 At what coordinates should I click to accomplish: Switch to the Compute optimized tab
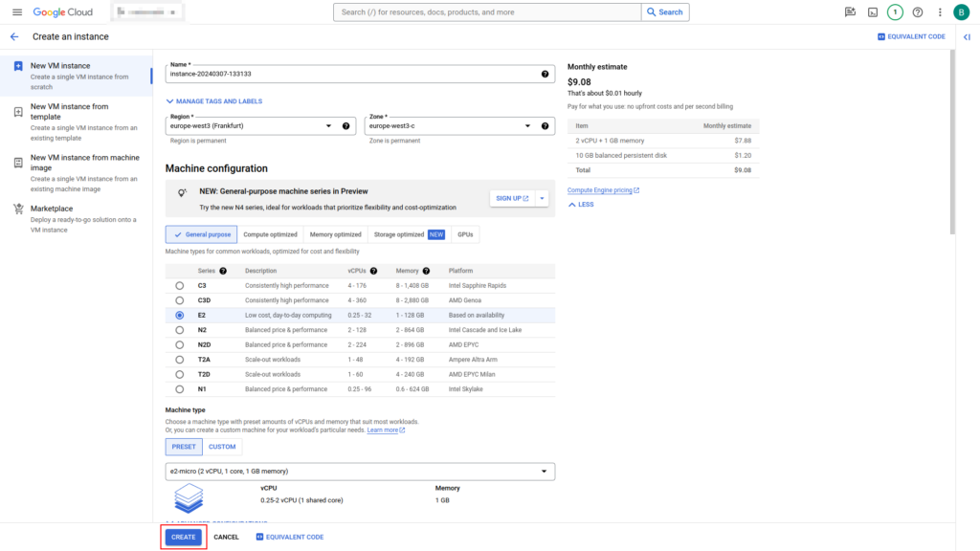[x=270, y=234]
